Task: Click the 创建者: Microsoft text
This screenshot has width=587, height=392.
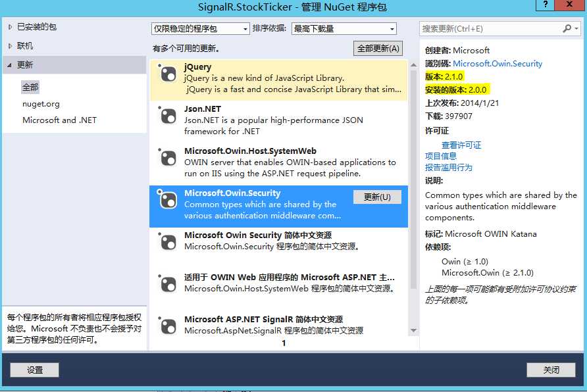Action: pos(457,50)
